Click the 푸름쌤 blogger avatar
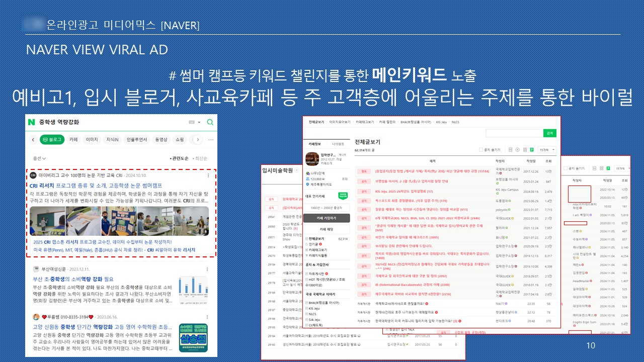 [36, 317]
